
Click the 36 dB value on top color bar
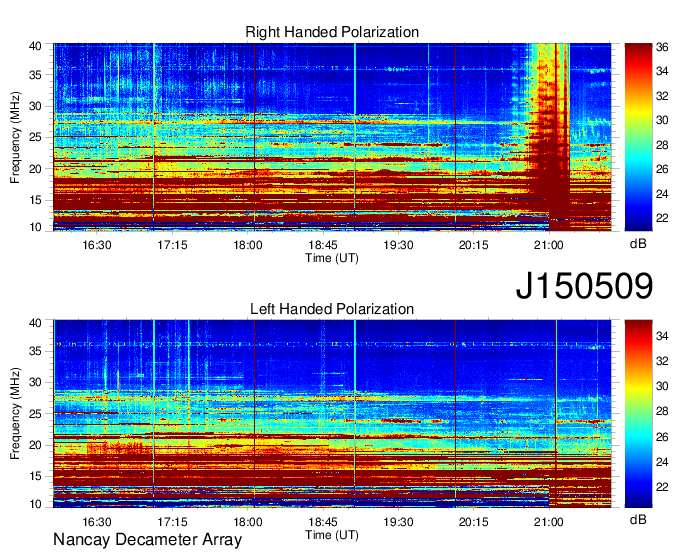pyautogui.click(x=662, y=47)
